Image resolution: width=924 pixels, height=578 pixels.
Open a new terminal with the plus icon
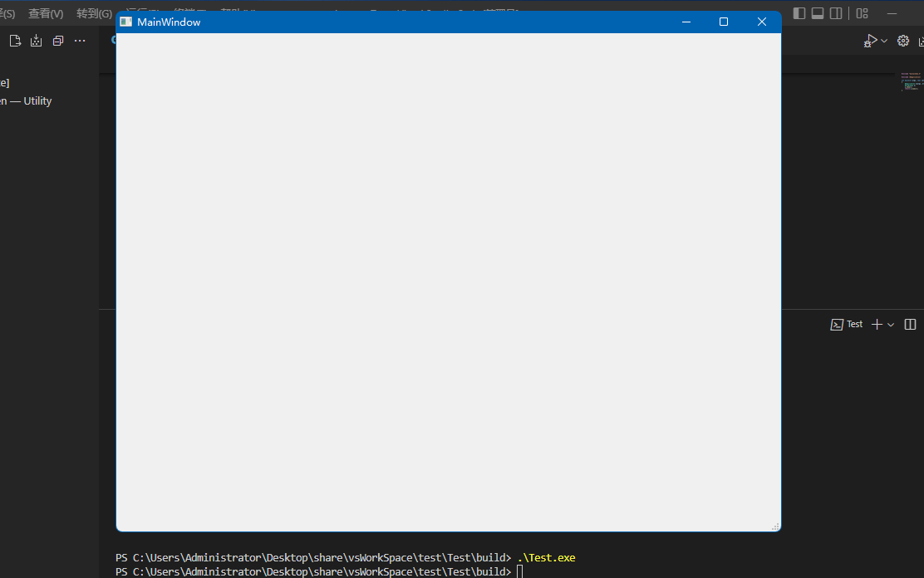click(875, 324)
